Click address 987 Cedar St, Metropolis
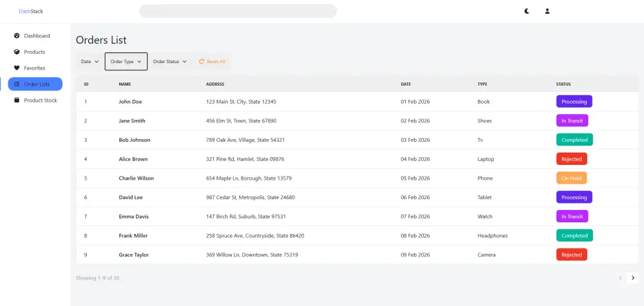Image resolution: width=644 pixels, height=306 pixels. pos(250,197)
